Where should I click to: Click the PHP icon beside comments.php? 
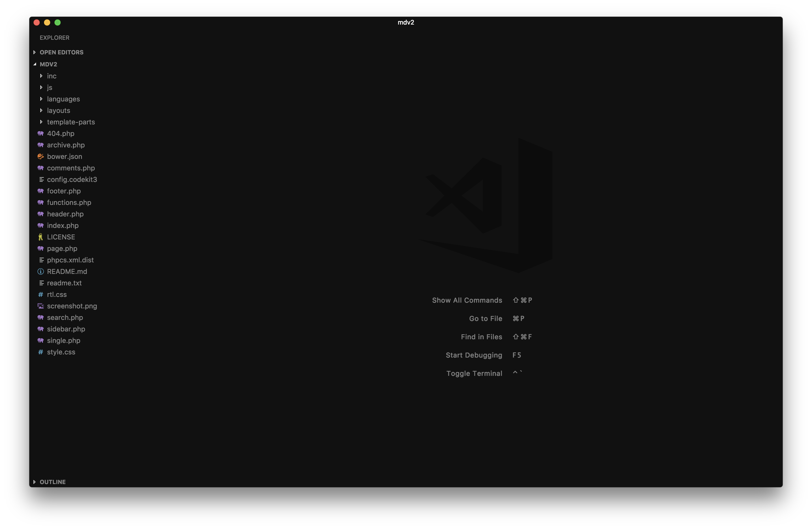click(x=41, y=168)
